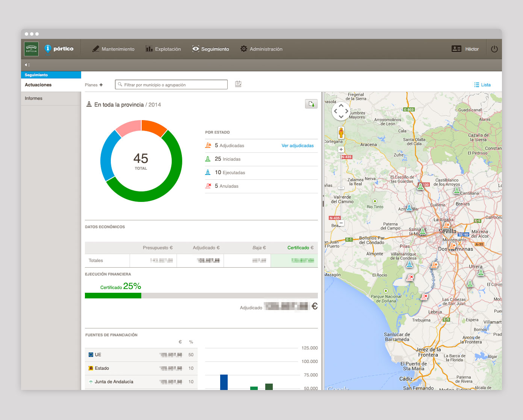The width and height of the screenshot is (523, 420).
Task: Open Héctor user profile card
Action: [x=465, y=49]
